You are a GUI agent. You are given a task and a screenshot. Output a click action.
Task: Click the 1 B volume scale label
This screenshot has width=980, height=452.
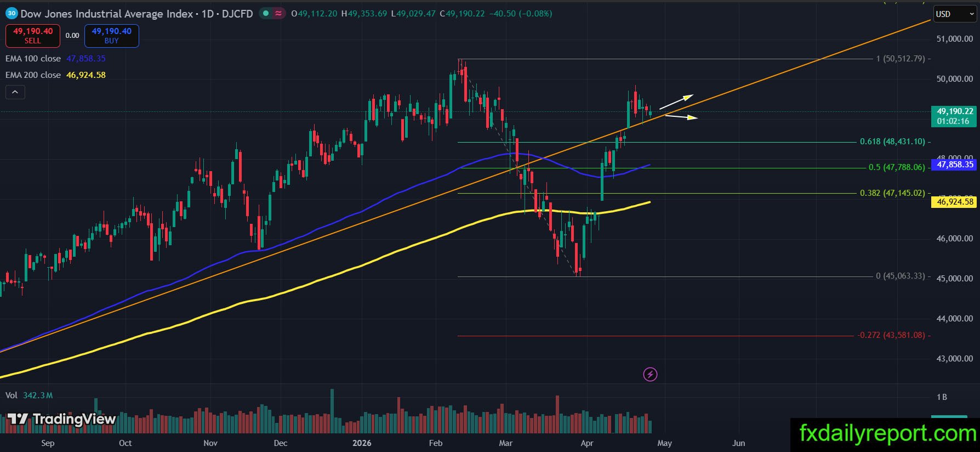click(x=942, y=397)
